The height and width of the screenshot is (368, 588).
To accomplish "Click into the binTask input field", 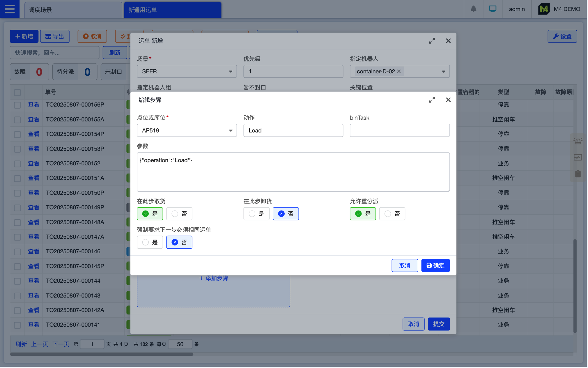I will coord(399,130).
